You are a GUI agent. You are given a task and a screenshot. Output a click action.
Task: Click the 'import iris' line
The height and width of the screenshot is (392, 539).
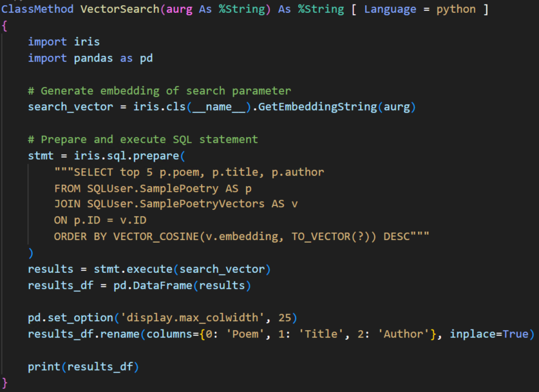pyautogui.click(x=64, y=42)
